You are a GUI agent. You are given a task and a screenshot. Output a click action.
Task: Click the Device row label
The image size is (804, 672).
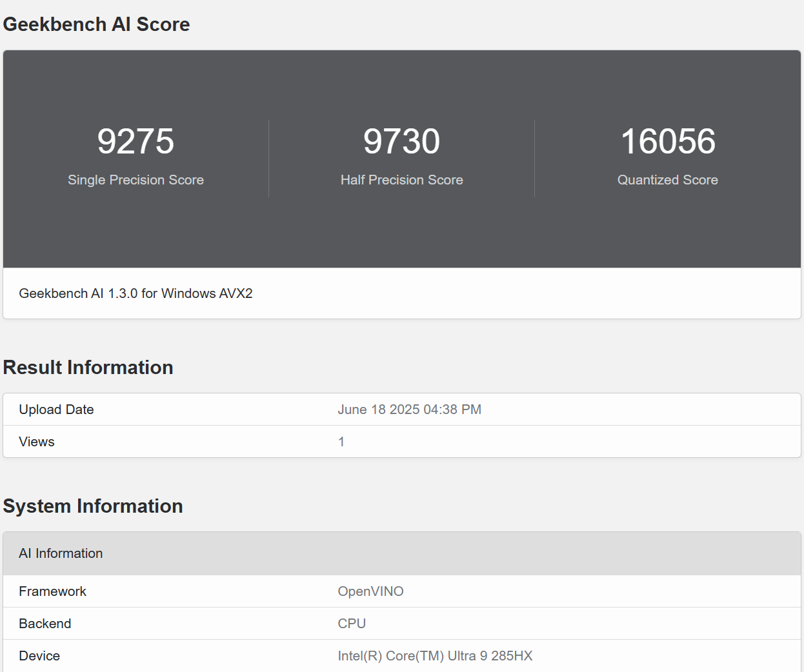click(x=39, y=656)
